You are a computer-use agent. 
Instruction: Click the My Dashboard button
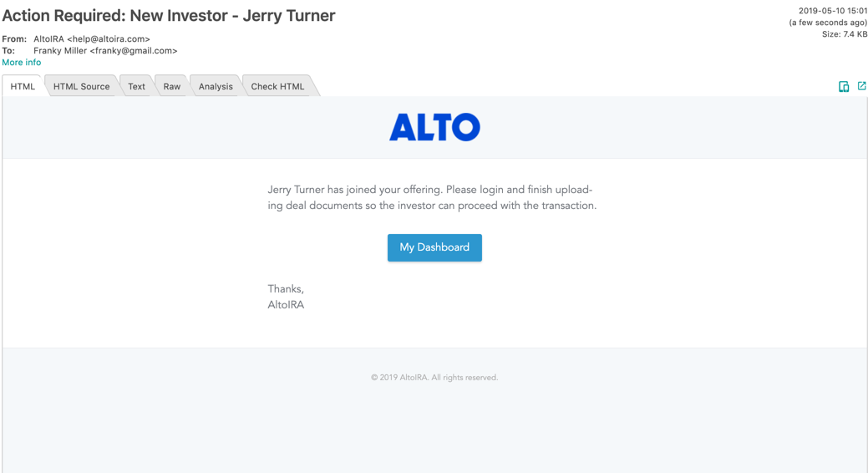click(x=434, y=247)
